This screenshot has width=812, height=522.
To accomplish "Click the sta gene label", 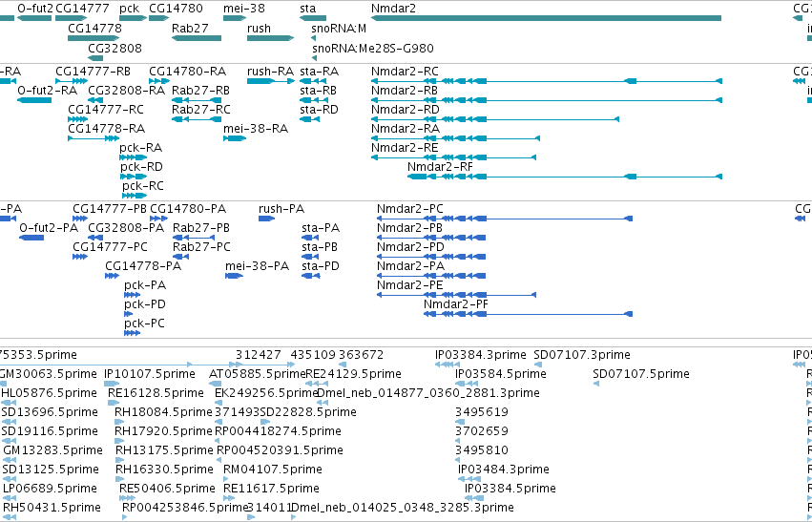I will (x=307, y=9).
